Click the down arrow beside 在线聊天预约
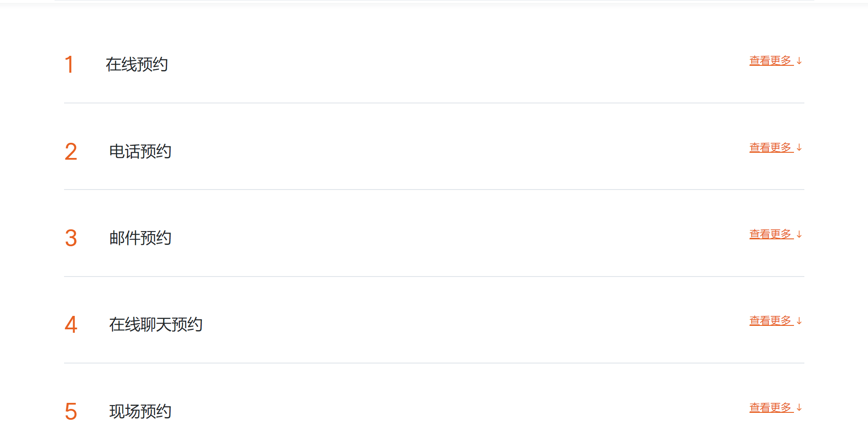The width and height of the screenshot is (868, 431). coord(799,321)
